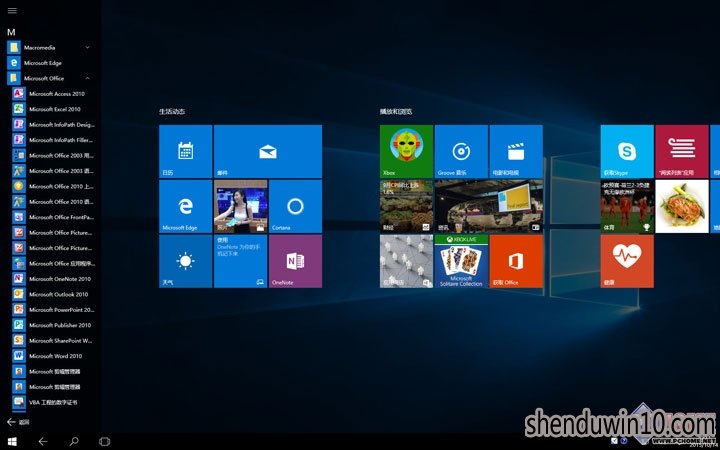Open the Microsoft Solitaire Collection tile
Screen dimensions: 720x450
(461, 261)
